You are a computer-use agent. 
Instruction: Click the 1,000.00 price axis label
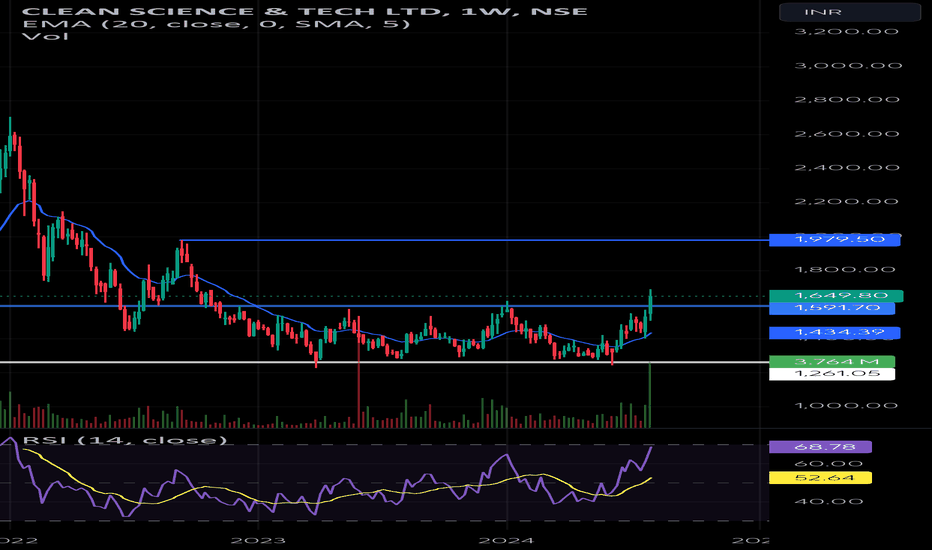(x=845, y=406)
